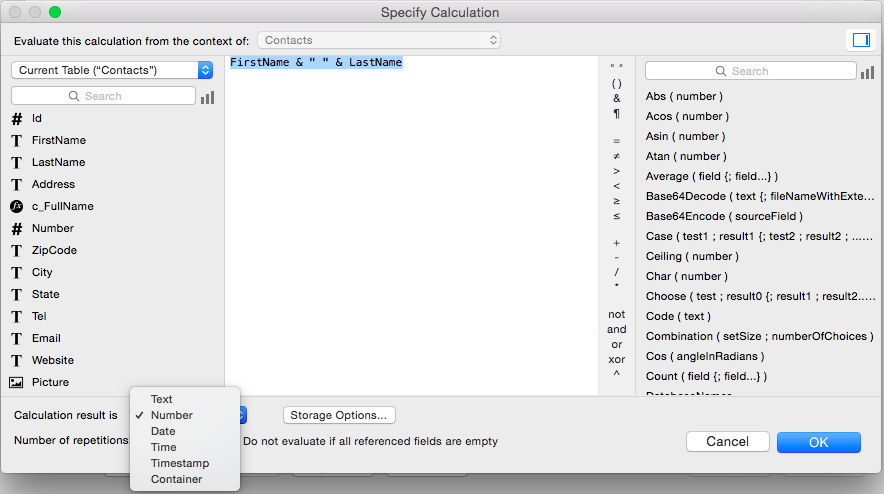Image resolution: width=884 pixels, height=494 pixels.
Task: Click the field list sort bars icon
Action: [x=207, y=97]
